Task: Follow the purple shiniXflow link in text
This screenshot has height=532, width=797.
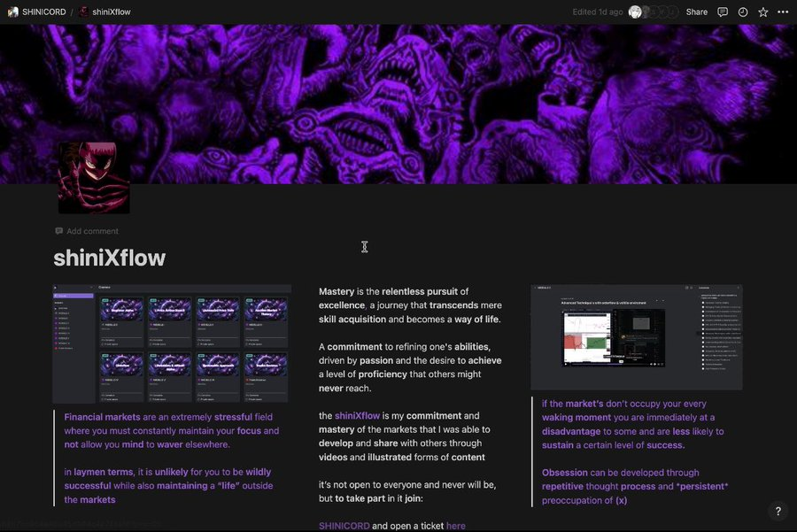Action: tap(357, 416)
